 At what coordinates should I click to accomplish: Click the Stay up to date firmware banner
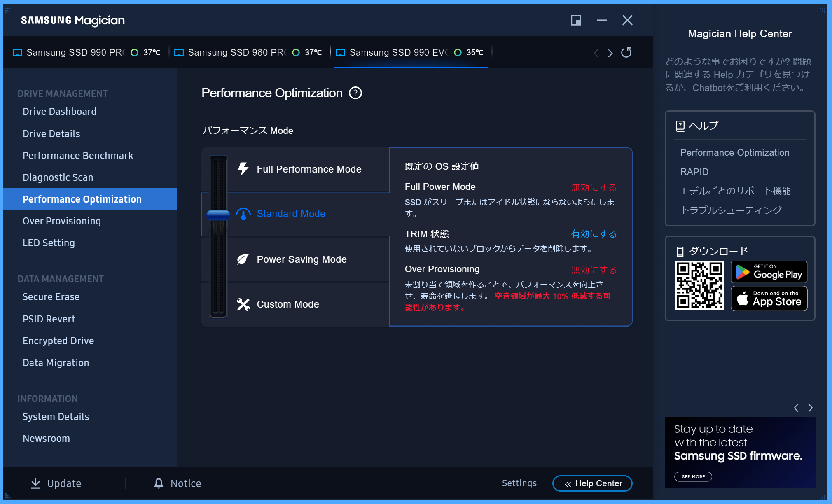(x=740, y=453)
